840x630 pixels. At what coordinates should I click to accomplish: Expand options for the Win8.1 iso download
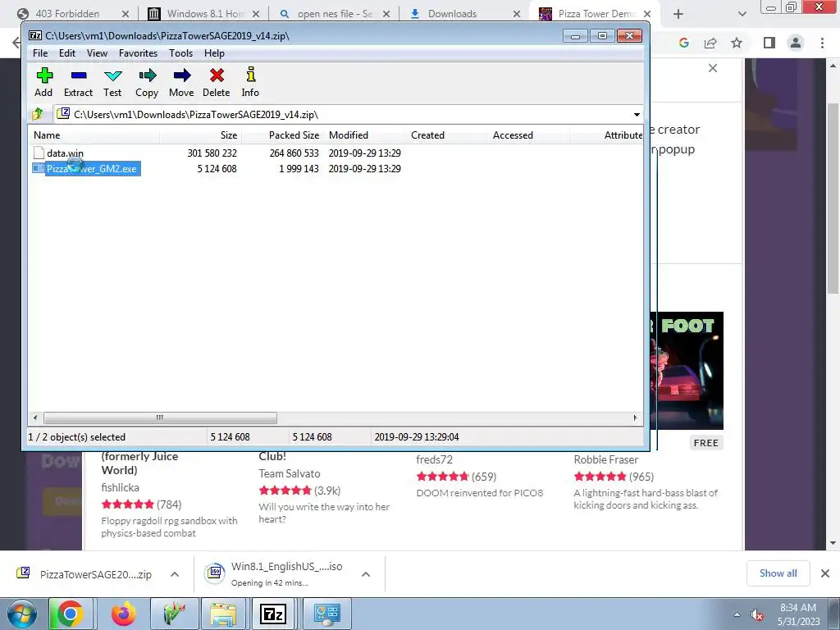click(x=366, y=574)
